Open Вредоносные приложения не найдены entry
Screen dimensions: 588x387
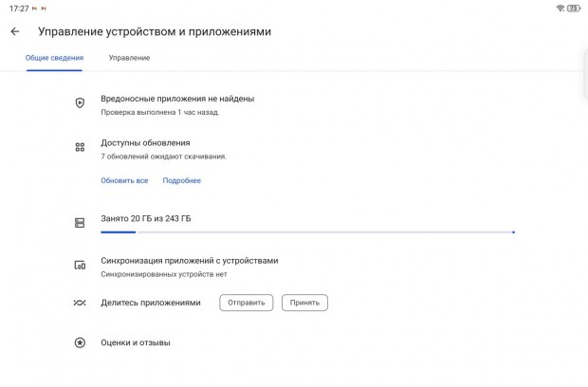click(177, 104)
